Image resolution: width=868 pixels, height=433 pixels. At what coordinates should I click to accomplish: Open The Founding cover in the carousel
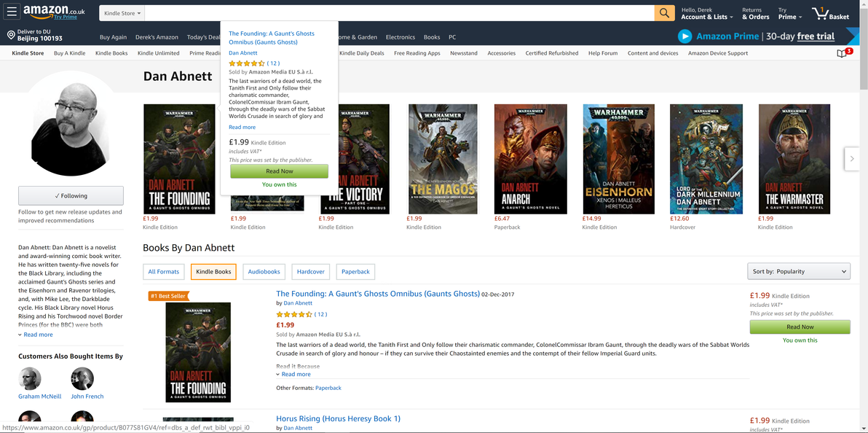pos(179,159)
